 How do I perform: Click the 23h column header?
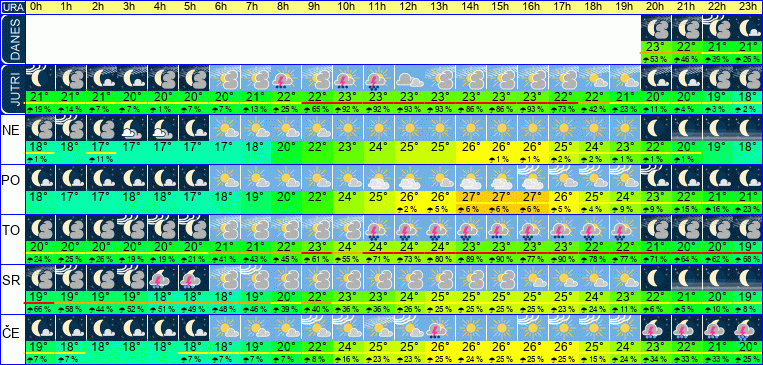pyautogui.click(x=748, y=7)
